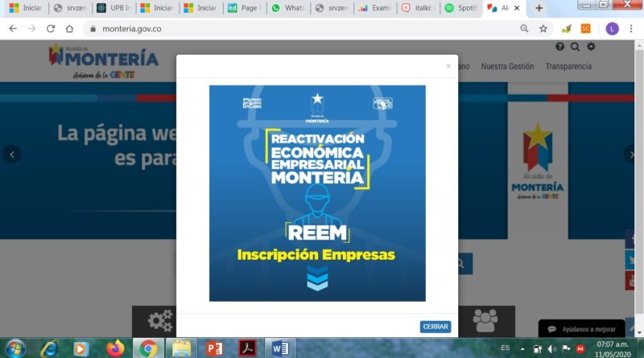Open the Chrome profile avatar icon
This screenshot has width=644, height=358.
tap(613, 28)
